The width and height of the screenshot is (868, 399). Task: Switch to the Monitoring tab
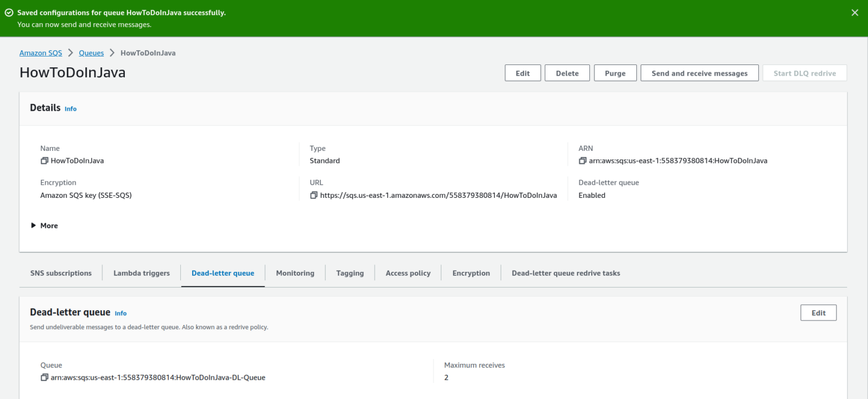click(294, 273)
